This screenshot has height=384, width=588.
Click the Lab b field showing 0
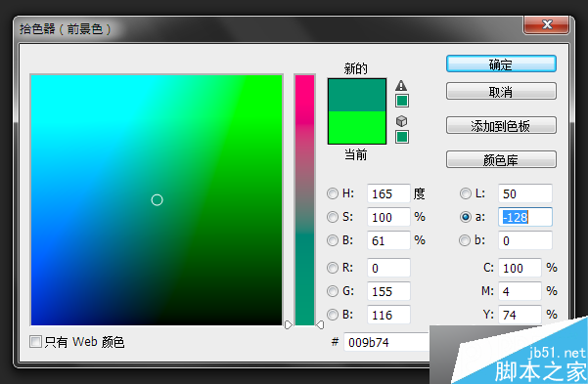(x=525, y=240)
